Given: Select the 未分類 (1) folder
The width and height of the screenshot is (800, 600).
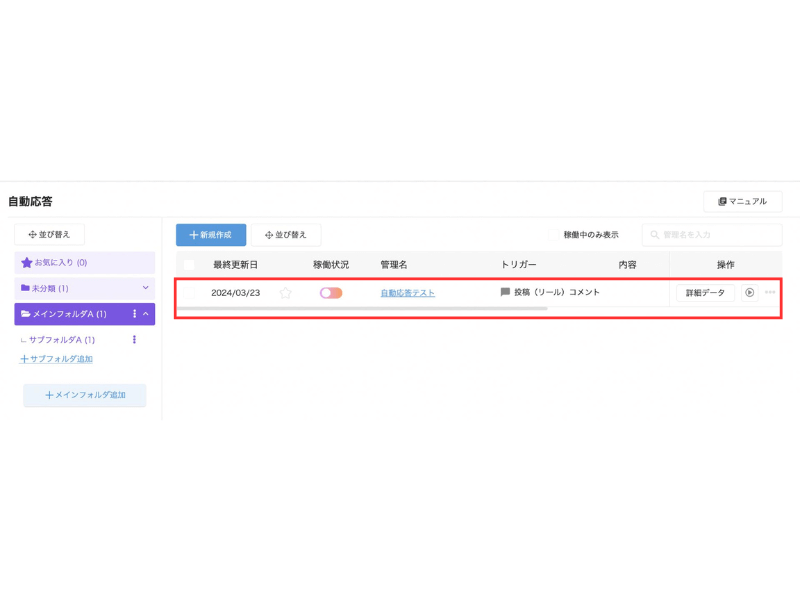Looking at the screenshot, I should tap(85, 288).
